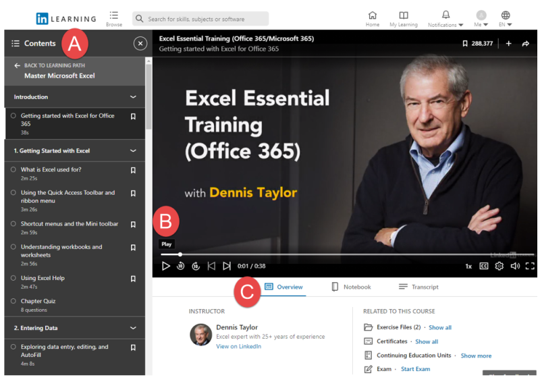Share the course using the share icon
The width and height of the screenshot is (540, 392).
point(525,43)
